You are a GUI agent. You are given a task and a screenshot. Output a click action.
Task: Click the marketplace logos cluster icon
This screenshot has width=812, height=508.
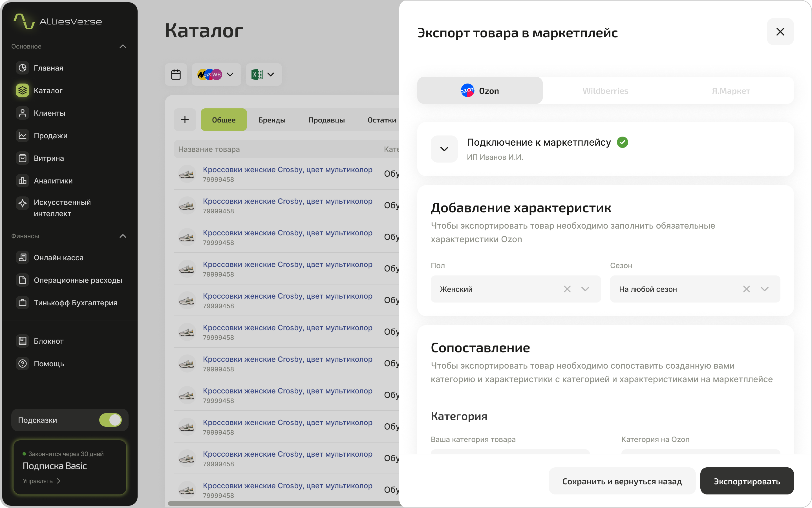210,74
